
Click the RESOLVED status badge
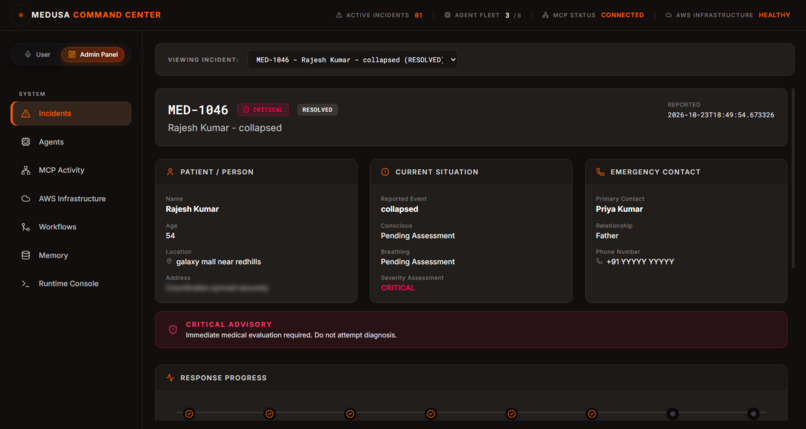tap(317, 109)
